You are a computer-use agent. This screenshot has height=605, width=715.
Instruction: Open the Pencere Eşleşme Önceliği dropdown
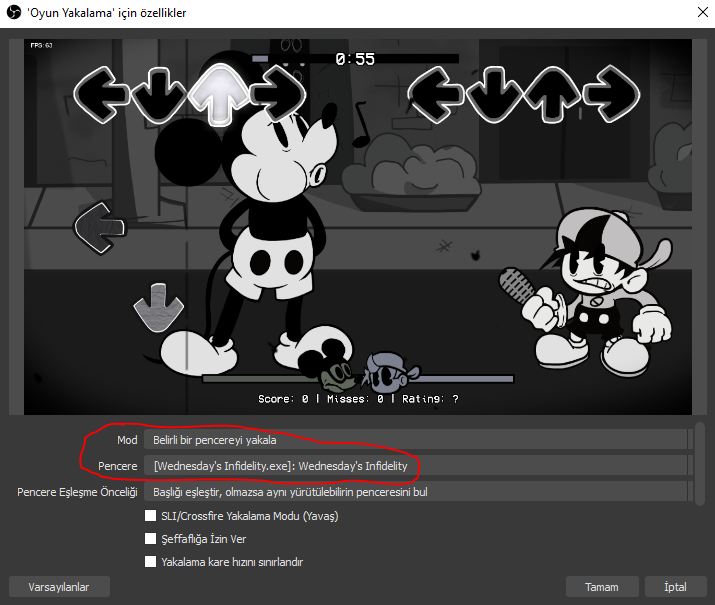click(x=418, y=492)
